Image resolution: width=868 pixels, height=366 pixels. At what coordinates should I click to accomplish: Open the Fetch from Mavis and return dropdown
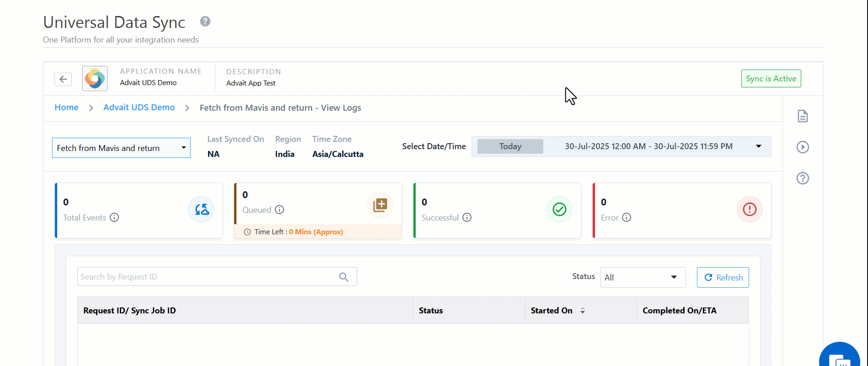click(121, 148)
